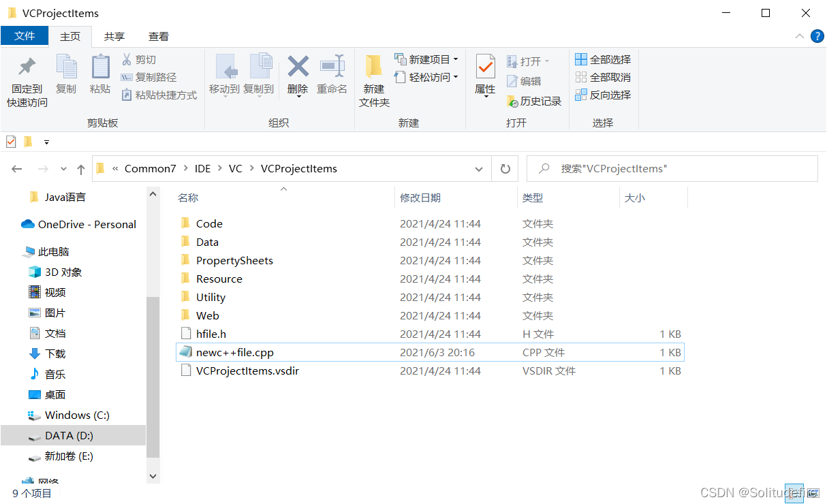This screenshot has height=504, width=827.
Task: Open the New item (新建项目) dropdown
Action: coord(426,59)
